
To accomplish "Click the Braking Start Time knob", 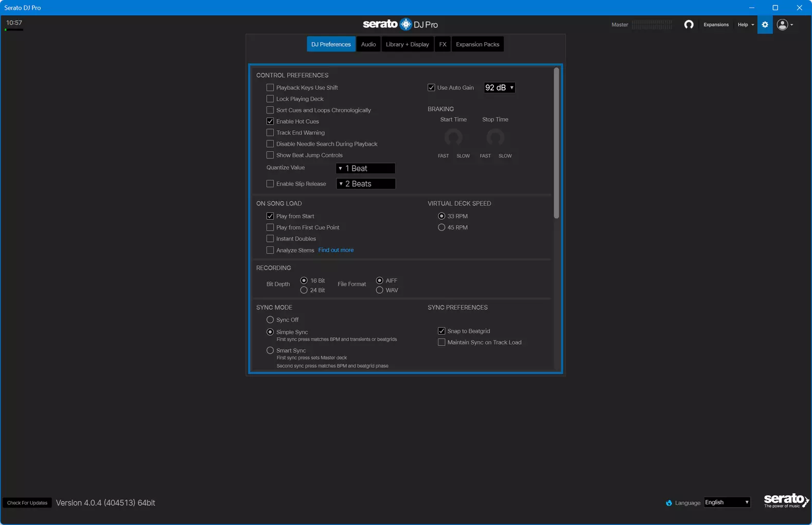I will coord(453,137).
